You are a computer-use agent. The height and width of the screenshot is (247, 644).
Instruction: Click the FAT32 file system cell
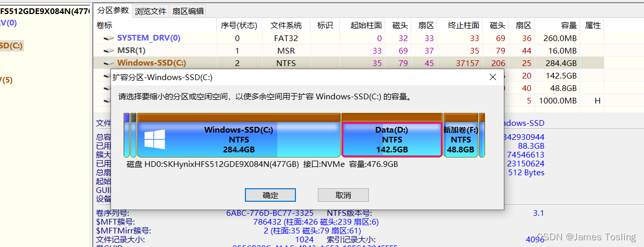[286, 38]
